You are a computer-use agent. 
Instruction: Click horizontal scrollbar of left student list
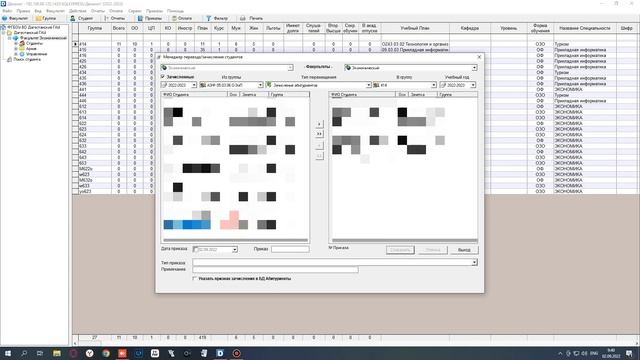click(x=236, y=240)
